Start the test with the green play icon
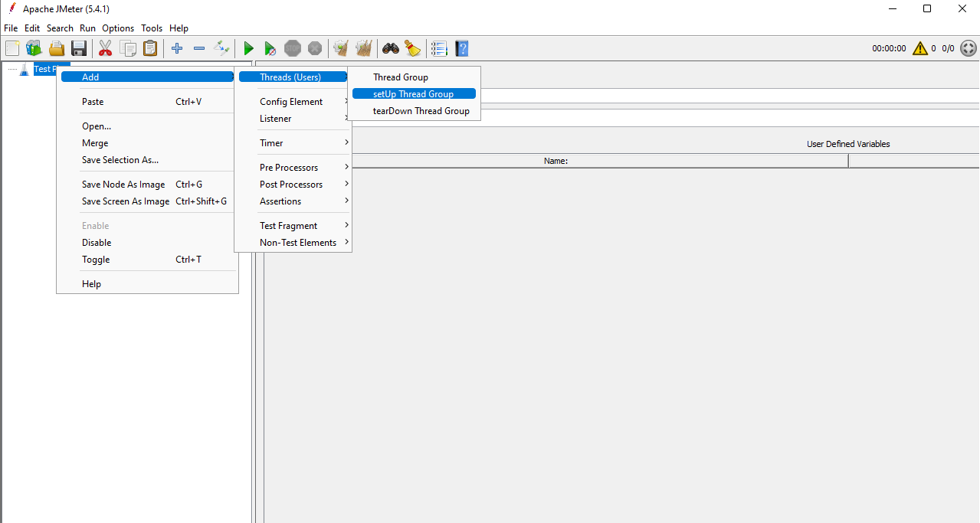Image resolution: width=980 pixels, height=523 pixels. [x=248, y=47]
